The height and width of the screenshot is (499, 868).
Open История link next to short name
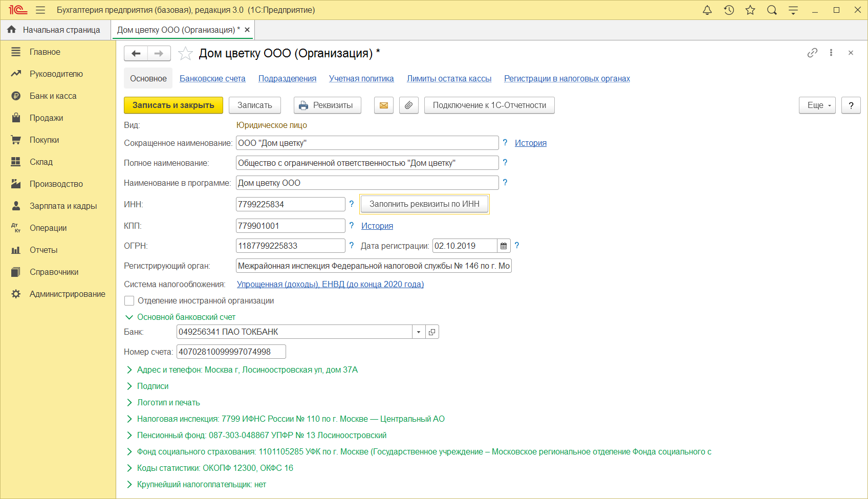[531, 143]
